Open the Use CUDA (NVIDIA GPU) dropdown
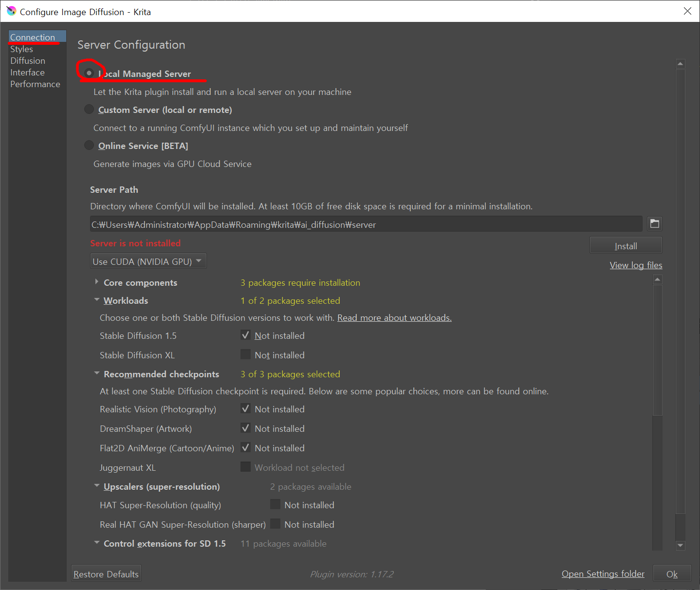Screen dimensions: 700x590 (x=148, y=261)
